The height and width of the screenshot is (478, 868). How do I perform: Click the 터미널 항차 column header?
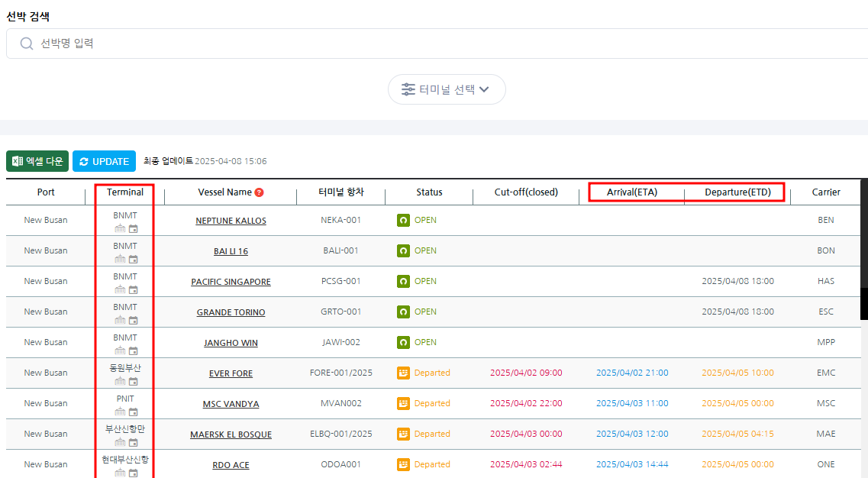pos(341,192)
